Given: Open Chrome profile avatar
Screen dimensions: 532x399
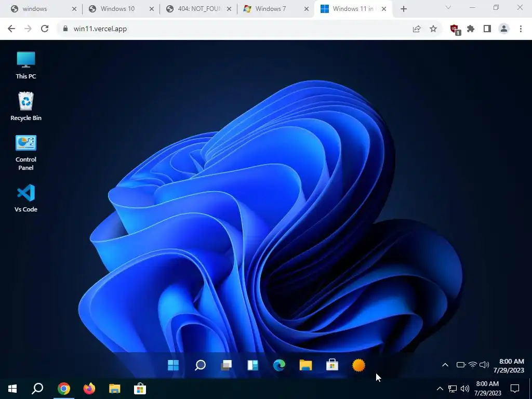Looking at the screenshot, I should pyautogui.click(x=504, y=29).
